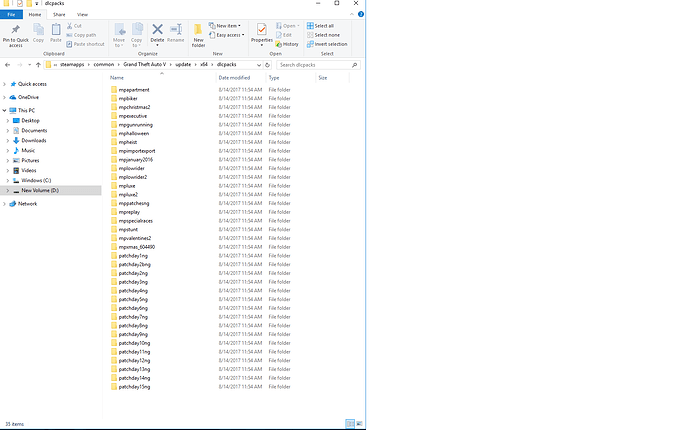This screenshot has height=430, width=690.
Task: Switch to the View ribbon tab
Action: (82, 15)
